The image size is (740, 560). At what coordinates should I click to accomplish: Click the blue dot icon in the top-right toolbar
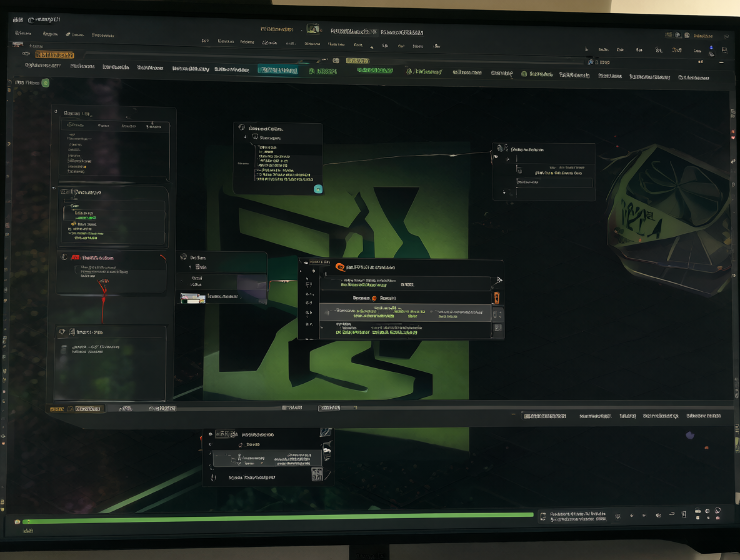711,47
